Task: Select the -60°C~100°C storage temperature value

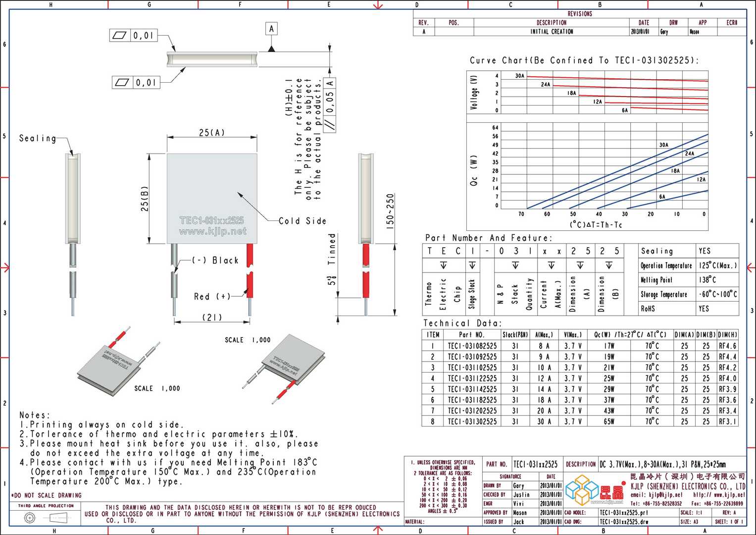Action: 718,294
